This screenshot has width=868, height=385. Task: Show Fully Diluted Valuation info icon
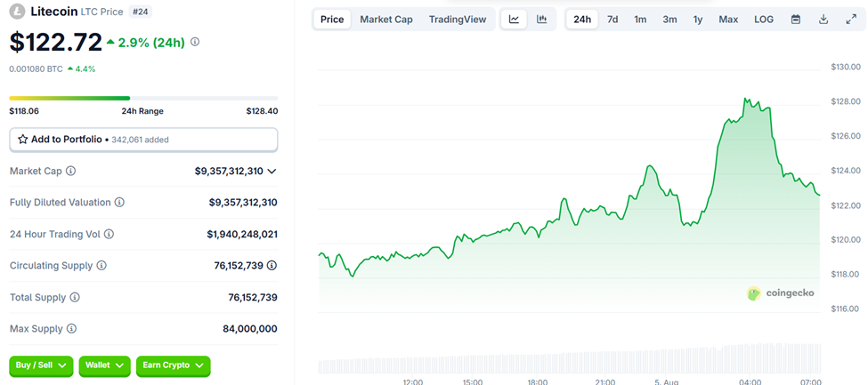click(119, 203)
